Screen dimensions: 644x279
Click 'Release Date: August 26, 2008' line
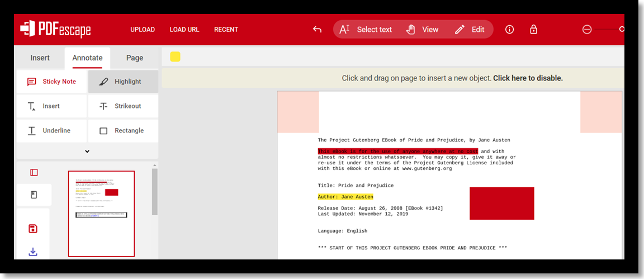[x=380, y=209]
